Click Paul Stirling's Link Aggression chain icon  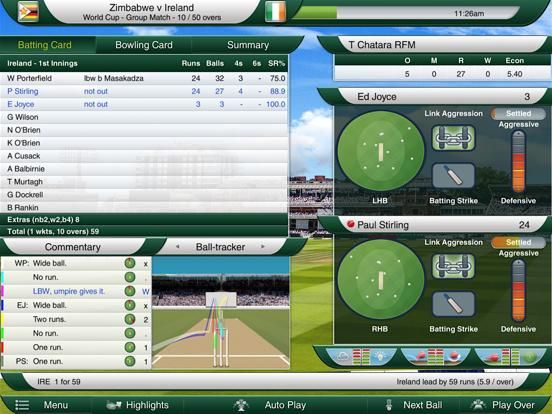[453, 266]
